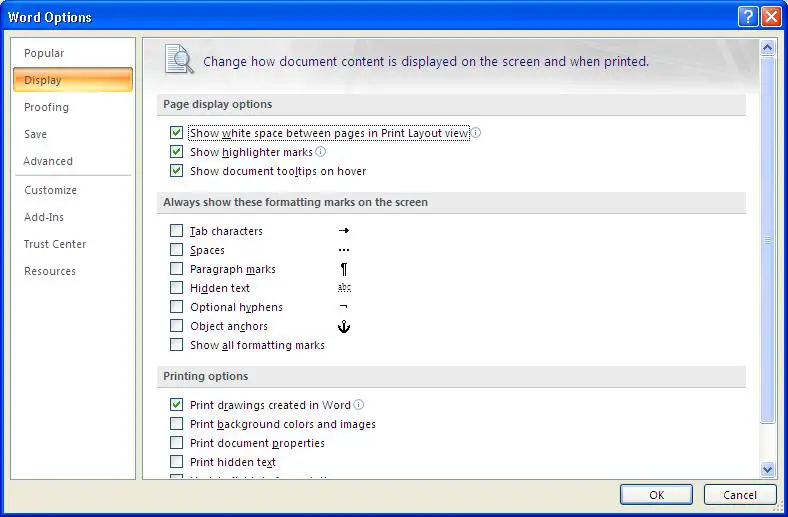
Task: Click the tab arrow formatting mark symbol
Action: [x=344, y=231]
